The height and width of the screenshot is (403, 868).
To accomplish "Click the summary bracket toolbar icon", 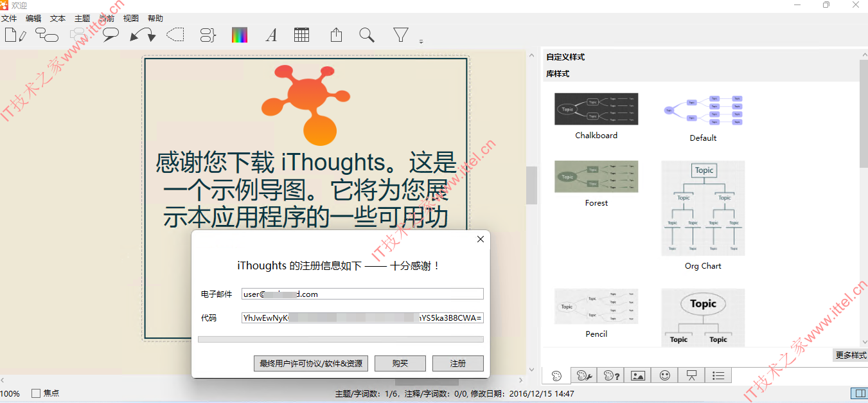I will coord(208,35).
